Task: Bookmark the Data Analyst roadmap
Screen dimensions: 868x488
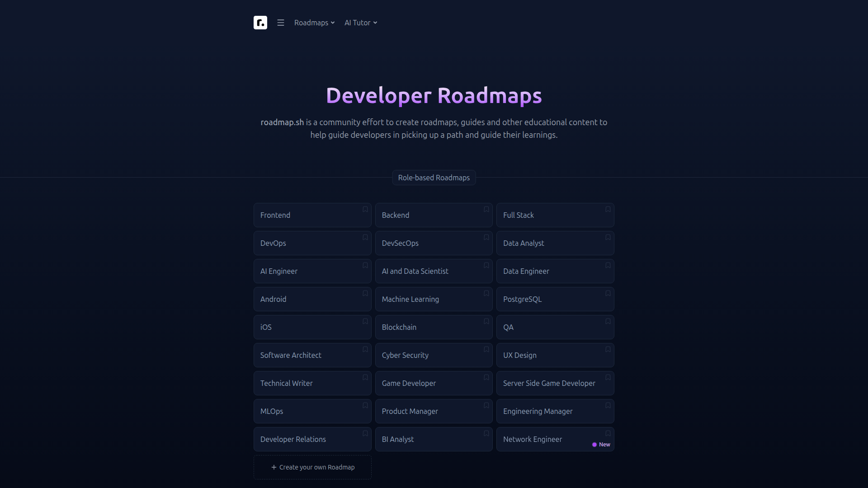Action: point(608,237)
